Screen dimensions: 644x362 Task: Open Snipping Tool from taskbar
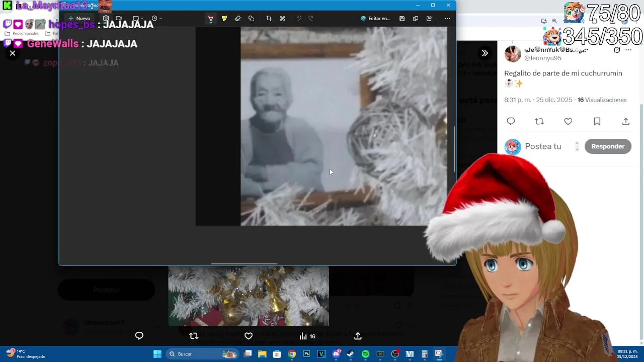point(439,354)
